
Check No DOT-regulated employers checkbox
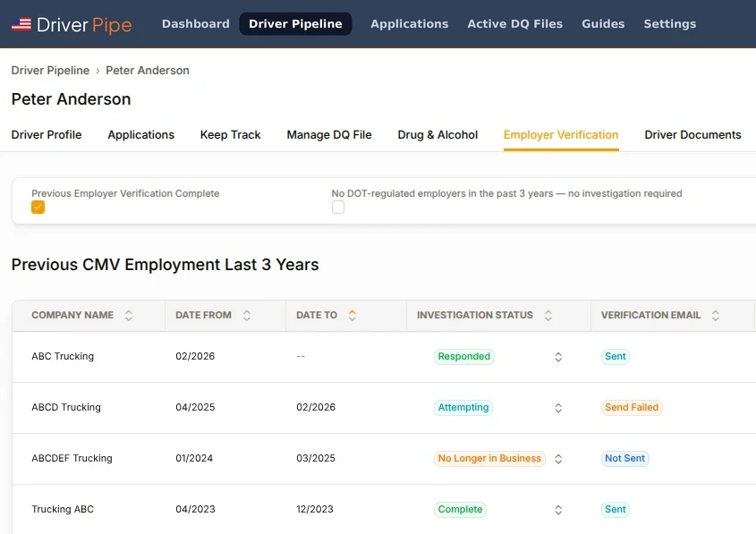(338, 208)
